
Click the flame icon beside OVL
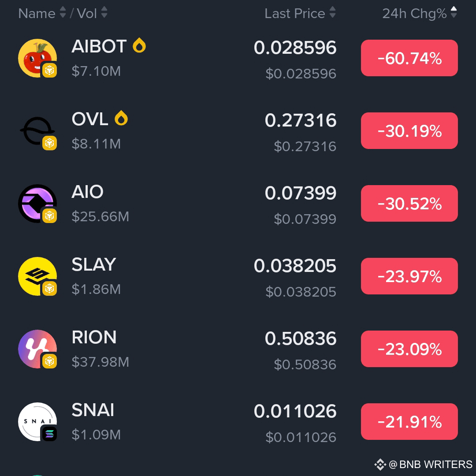coord(122,118)
